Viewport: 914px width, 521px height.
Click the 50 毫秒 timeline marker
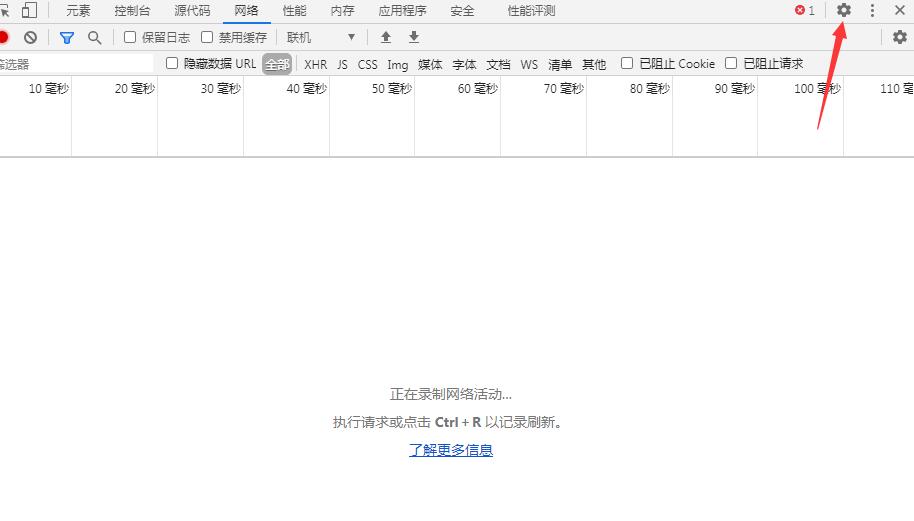point(392,89)
